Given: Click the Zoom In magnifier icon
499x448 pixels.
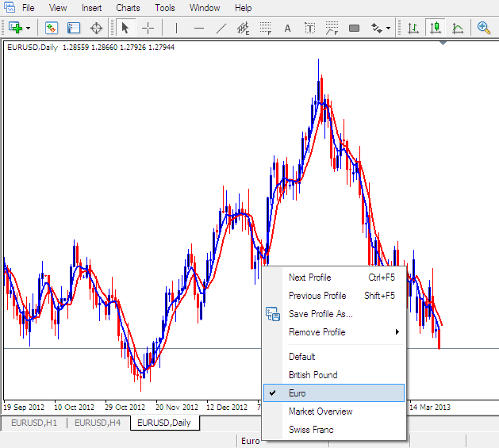Looking at the screenshot, I should point(483,28).
